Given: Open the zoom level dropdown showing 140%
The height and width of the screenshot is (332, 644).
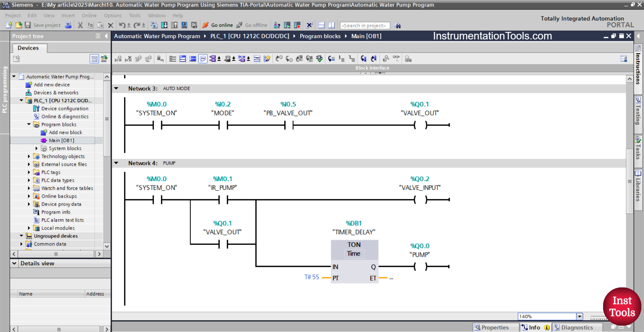Looking at the screenshot, I should click(579, 316).
